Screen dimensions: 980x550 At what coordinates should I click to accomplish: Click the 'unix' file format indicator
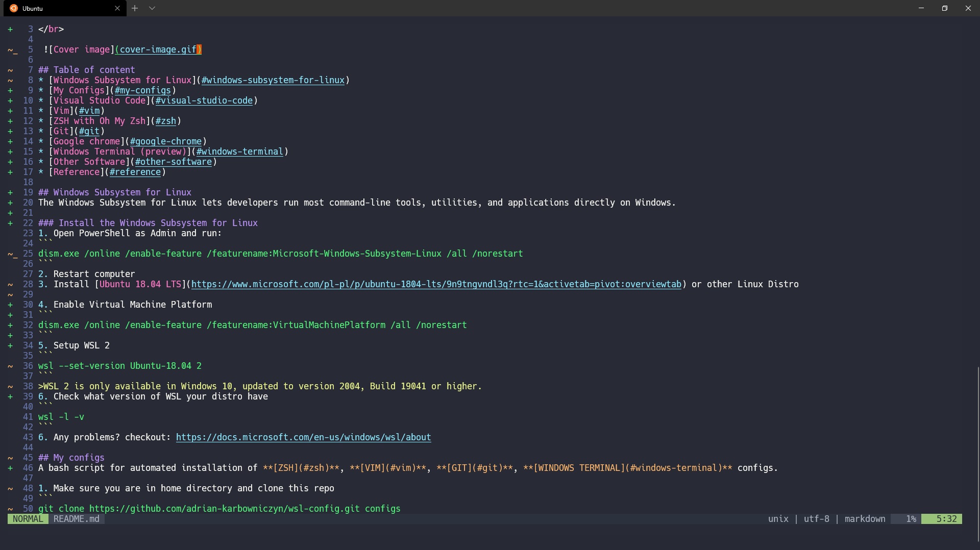(x=778, y=519)
